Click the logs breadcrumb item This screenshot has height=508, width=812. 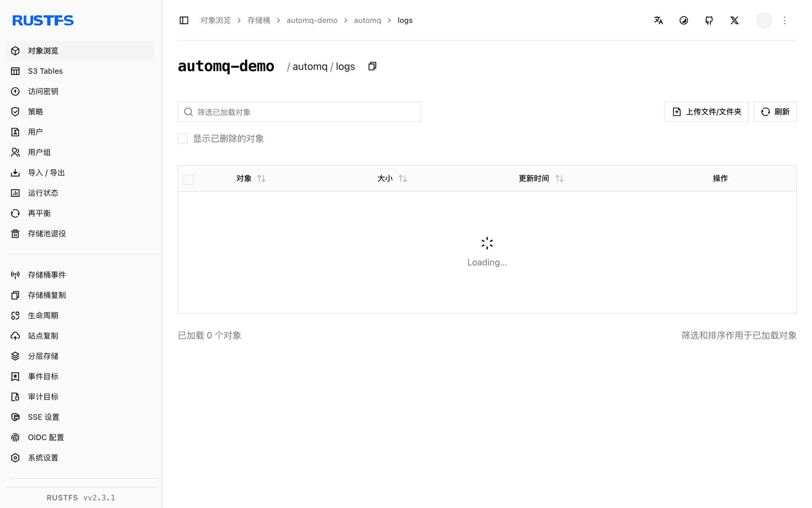pos(405,20)
